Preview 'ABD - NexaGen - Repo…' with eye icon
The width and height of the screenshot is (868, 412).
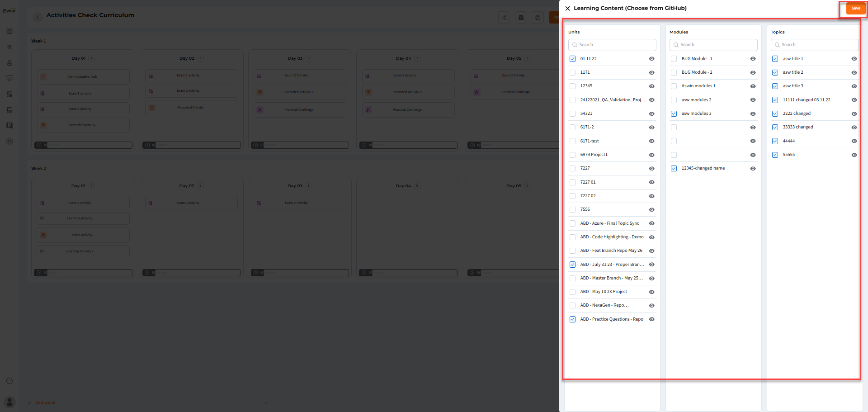(x=651, y=306)
